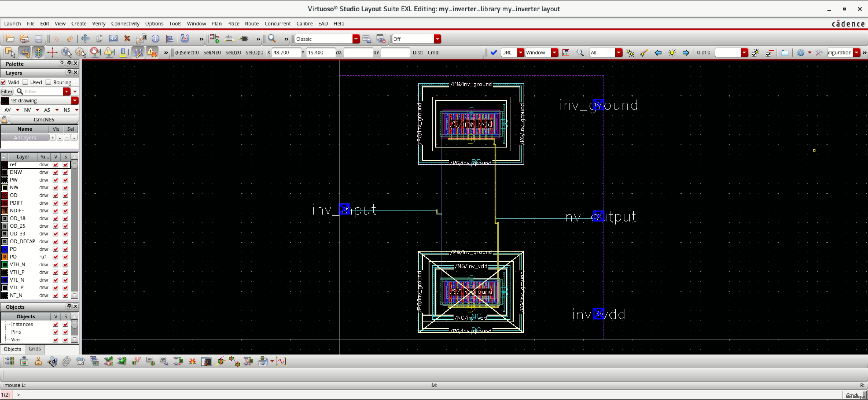
Task: Open the Connectivity menu
Action: [x=125, y=23]
